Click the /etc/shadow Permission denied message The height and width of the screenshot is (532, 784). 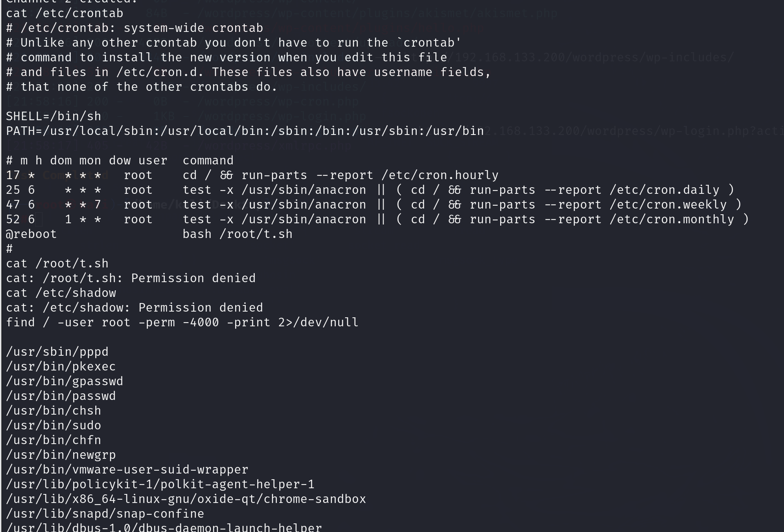click(x=135, y=308)
